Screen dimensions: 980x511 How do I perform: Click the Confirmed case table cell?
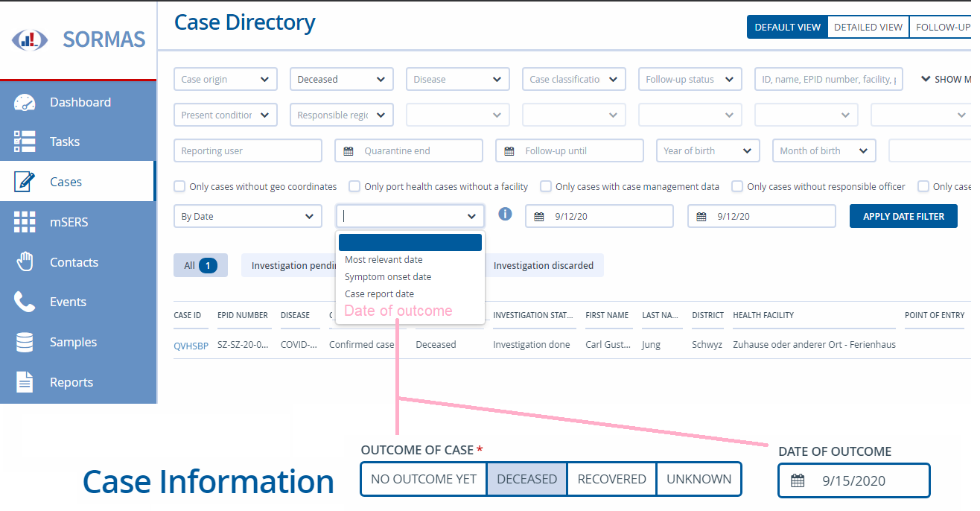pyautogui.click(x=362, y=345)
